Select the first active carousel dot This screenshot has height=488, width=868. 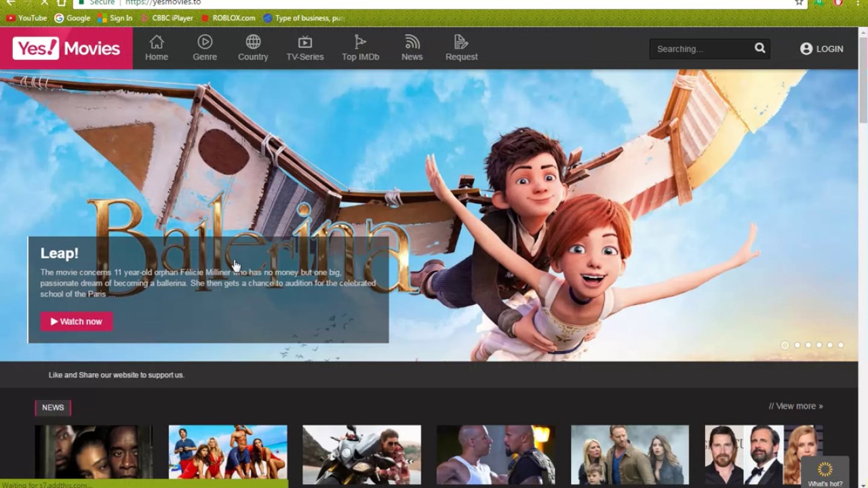point(785,345)
